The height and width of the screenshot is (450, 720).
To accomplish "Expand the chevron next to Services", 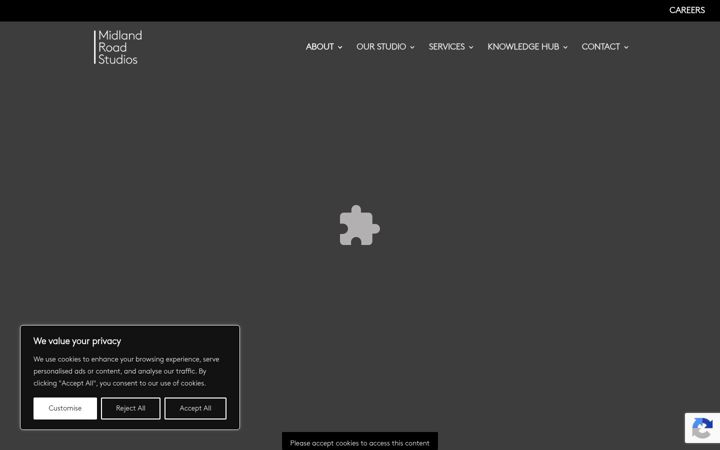I will (471, 47).
